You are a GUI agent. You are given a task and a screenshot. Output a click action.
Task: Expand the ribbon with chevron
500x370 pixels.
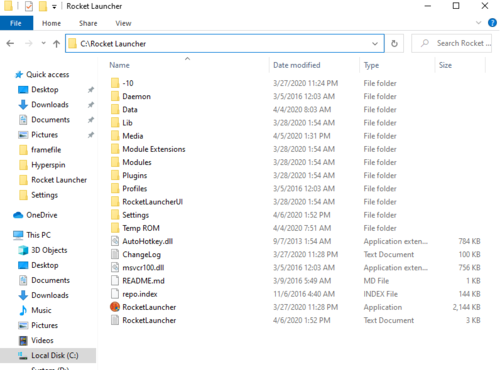point(478,23)
